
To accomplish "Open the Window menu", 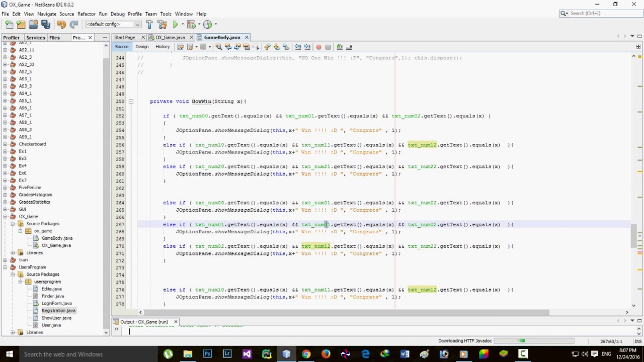I will pyautogui.click(x=184, y=14).
